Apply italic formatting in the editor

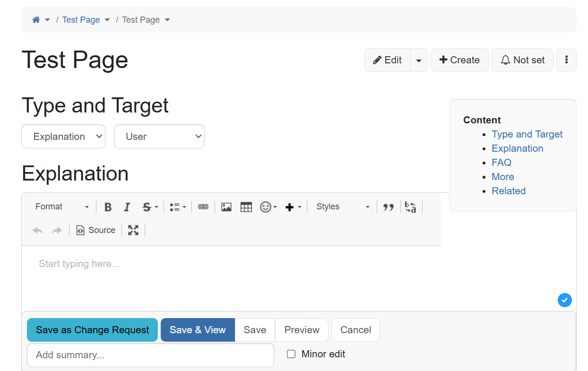click(127, 207)
